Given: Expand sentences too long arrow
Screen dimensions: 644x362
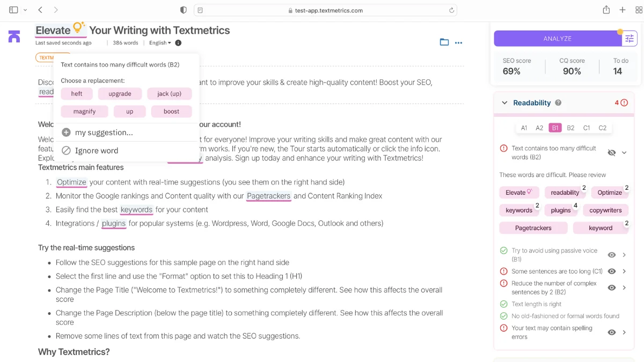Looking at the screenshot, I should pos(624,271).
